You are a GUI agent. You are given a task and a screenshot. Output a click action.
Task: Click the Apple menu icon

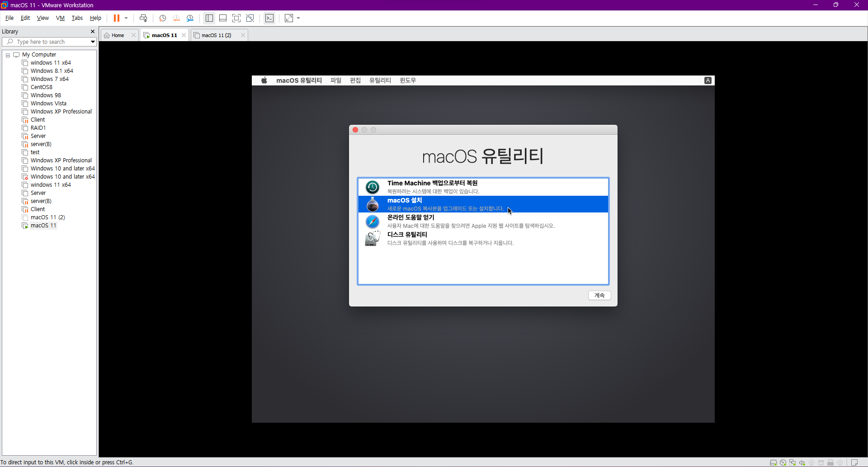[x=264, y=80]
